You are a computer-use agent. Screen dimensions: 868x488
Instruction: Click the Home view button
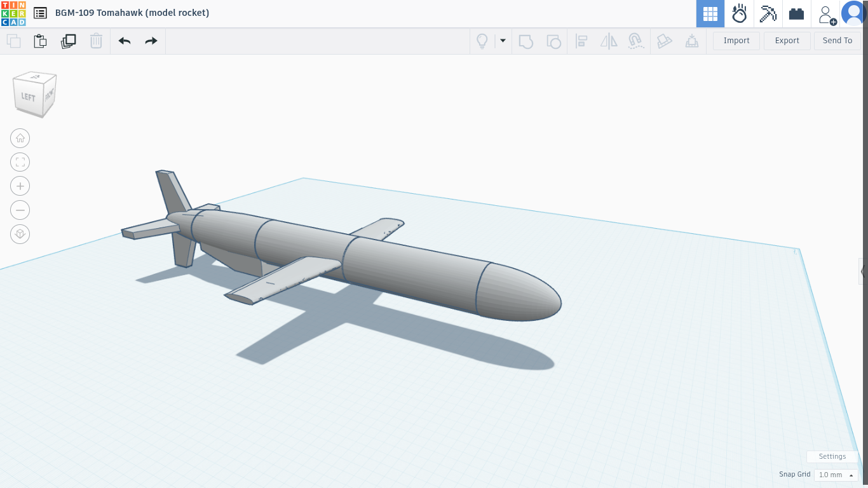coord(20,138)
